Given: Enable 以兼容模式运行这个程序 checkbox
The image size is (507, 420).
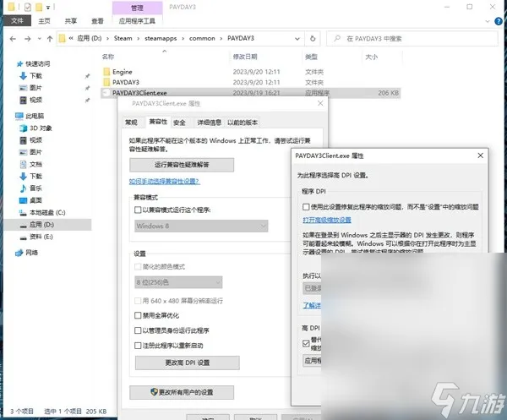Looking at the screenshot, I should (x=138, y=210).
